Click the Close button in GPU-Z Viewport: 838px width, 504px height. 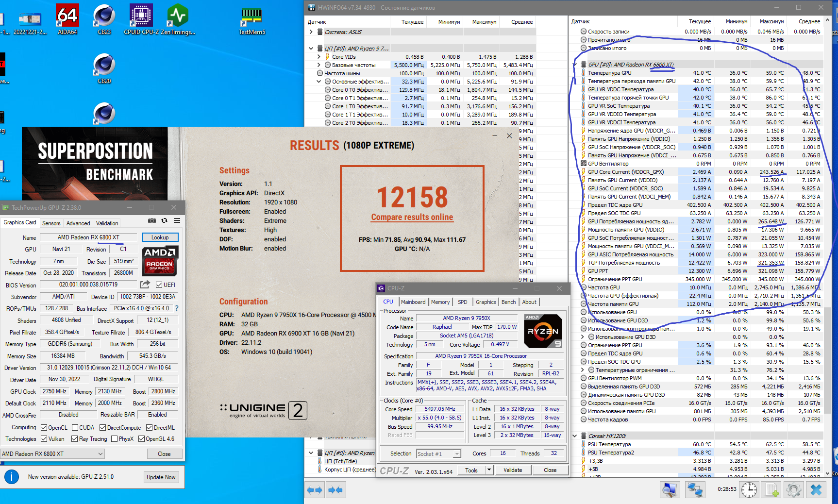(164, 454)
